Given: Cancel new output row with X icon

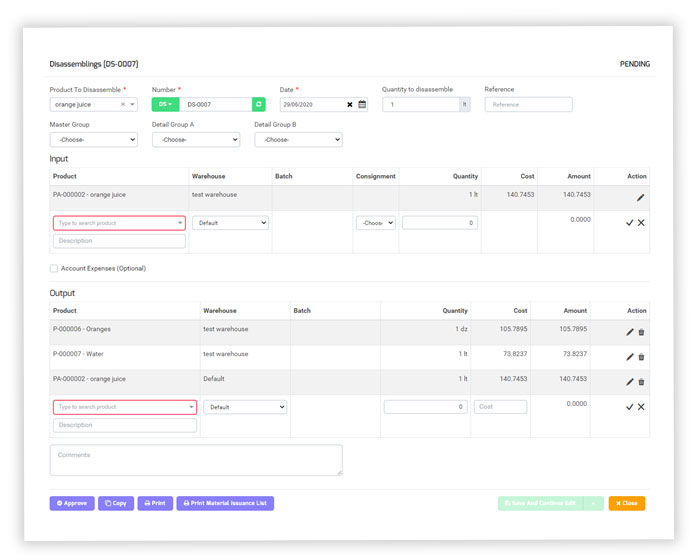Looking at the screenshot, I should [x=641, y=407].
